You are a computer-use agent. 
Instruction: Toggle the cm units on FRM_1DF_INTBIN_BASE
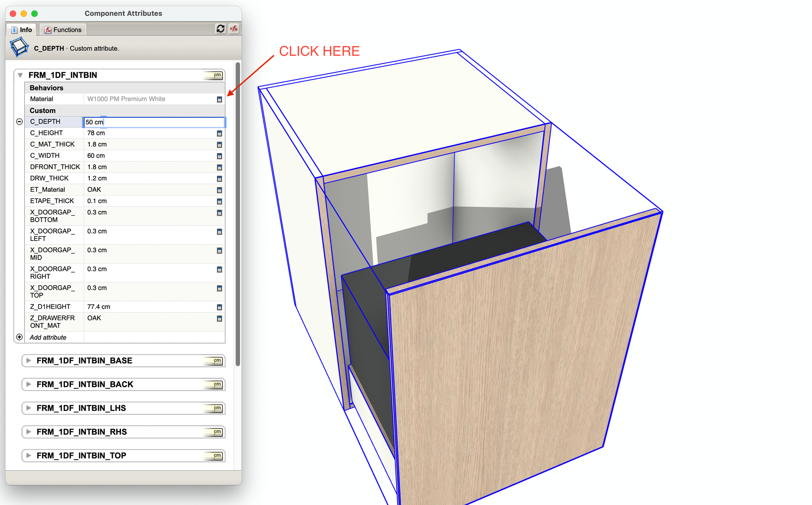coord(214,361)
